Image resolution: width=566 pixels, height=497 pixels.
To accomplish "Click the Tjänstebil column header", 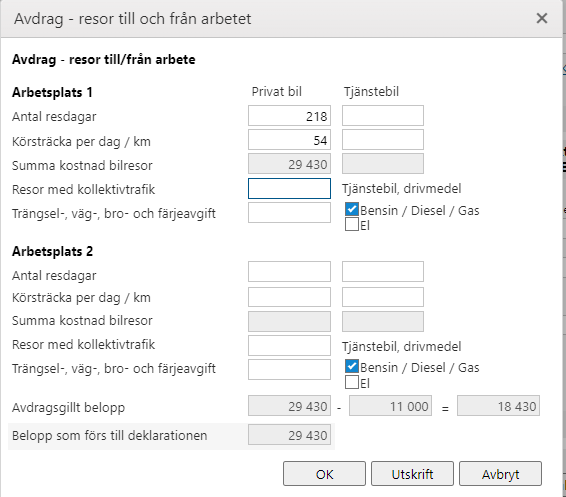I will click(x=371, y=92).
